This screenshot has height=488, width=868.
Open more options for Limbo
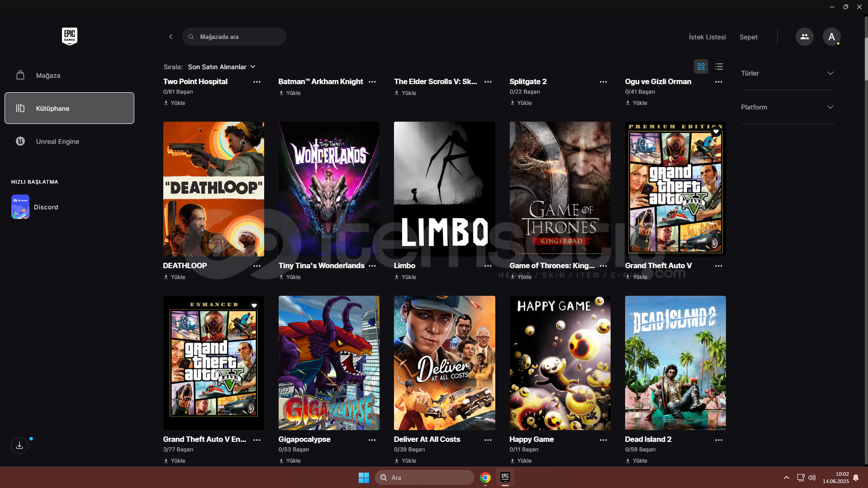(488, 266)
